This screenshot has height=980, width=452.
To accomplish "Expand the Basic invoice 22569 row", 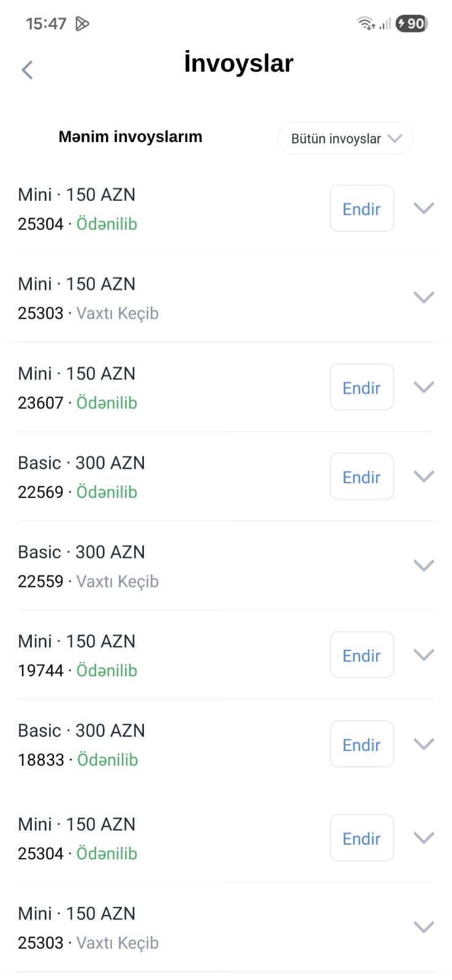I will [x=424, y=477].
